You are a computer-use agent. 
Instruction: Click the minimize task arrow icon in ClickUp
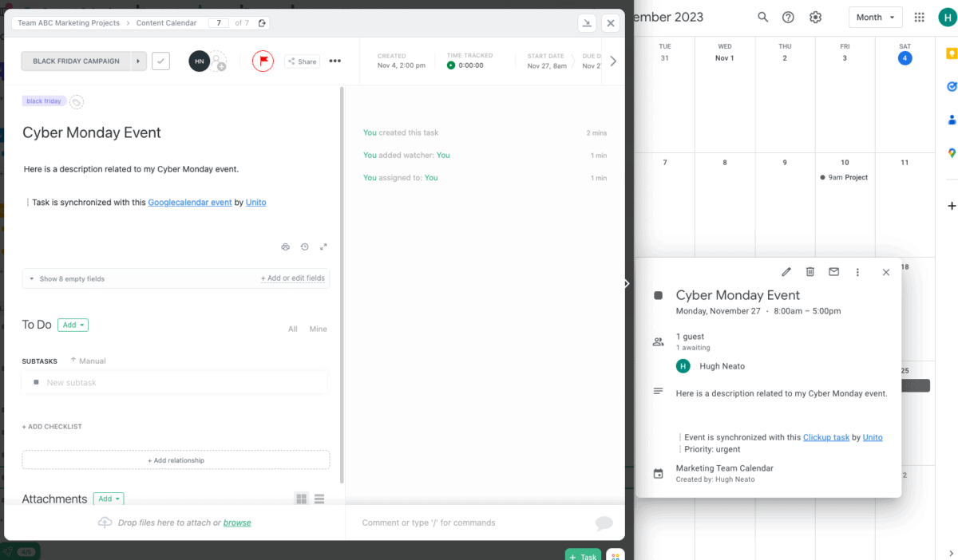tap(588, 23)
